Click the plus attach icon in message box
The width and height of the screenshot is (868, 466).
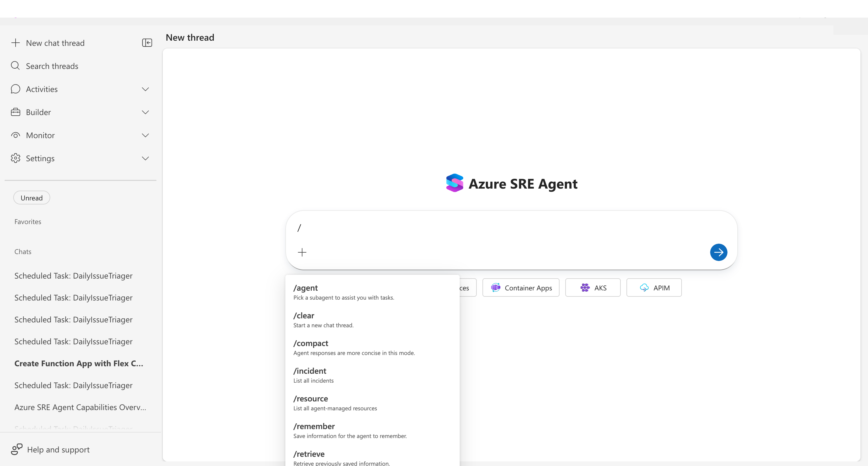[x=302, y=252]
